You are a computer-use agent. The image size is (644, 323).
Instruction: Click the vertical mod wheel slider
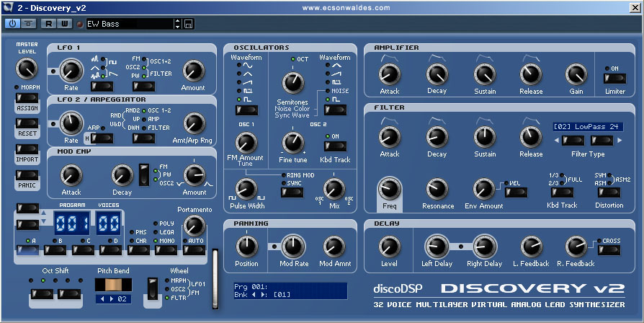pyautogui.click(x=215, y=278)
